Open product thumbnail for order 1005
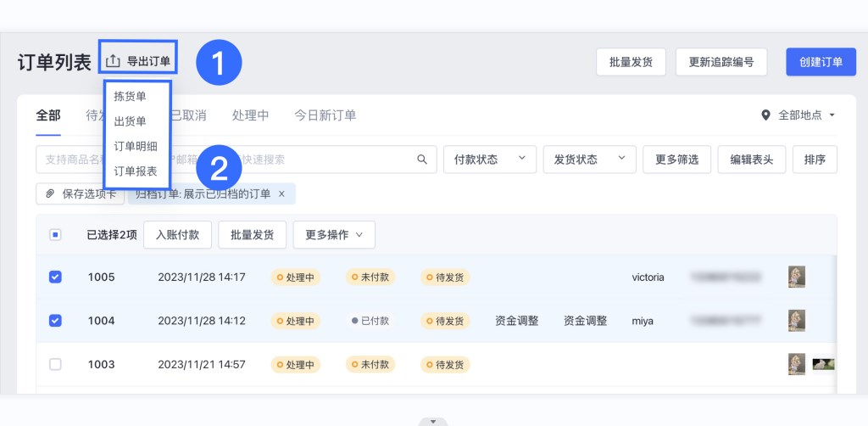Viewport: 868px width, 426px height. tap(796, 277)
